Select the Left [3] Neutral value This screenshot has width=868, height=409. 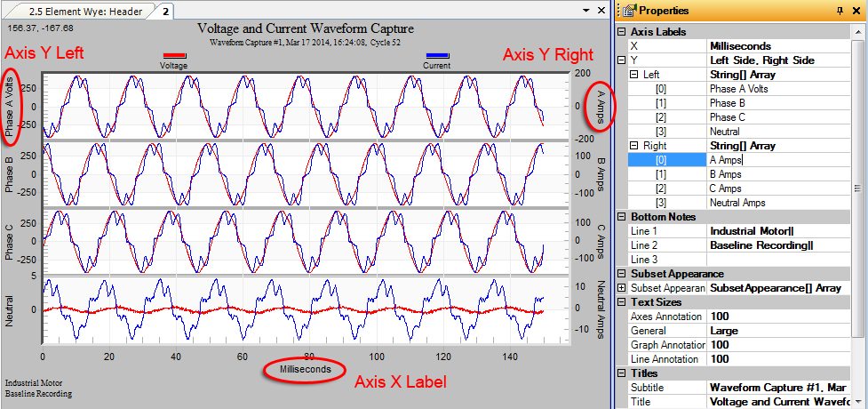[778, 132]
